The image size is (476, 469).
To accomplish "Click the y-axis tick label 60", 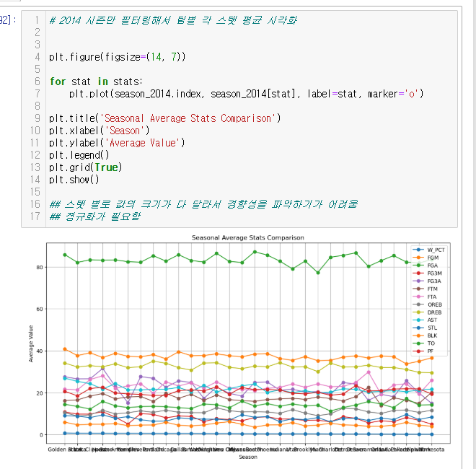I will [x=40, y=310].
